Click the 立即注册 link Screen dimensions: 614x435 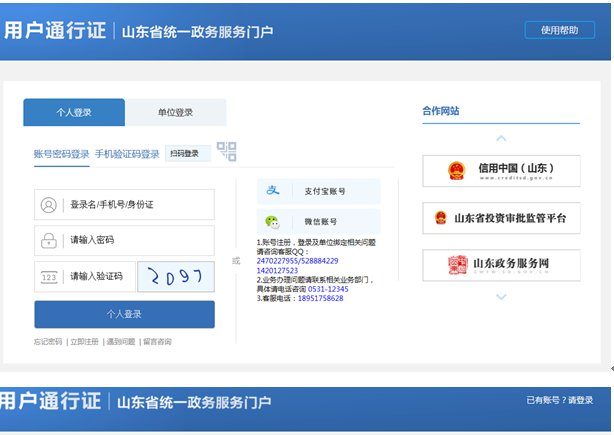pyautogui.click(x=84, y=342)
